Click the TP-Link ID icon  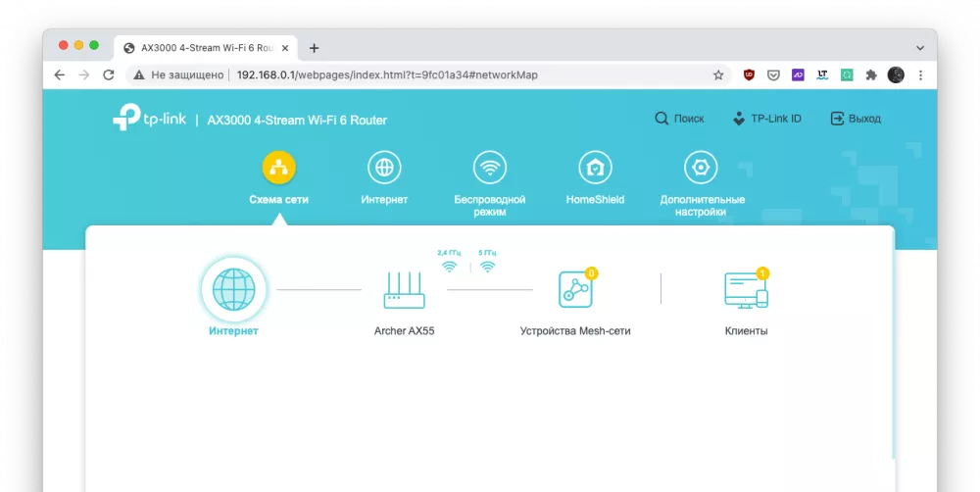click(x=739, y=119)
